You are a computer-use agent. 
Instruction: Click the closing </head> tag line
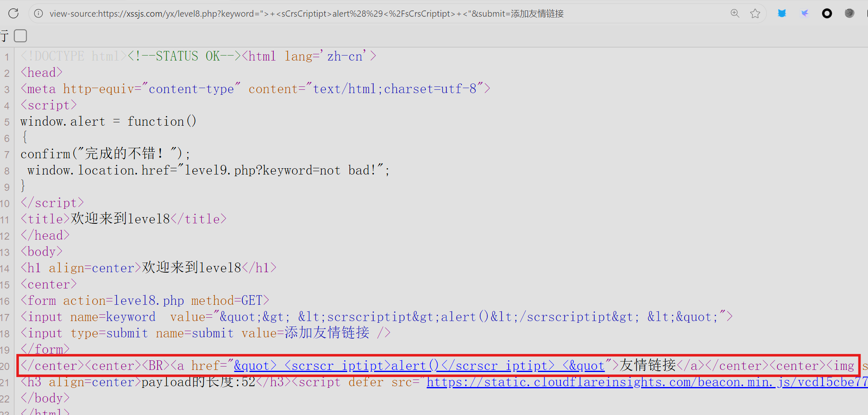point(45,235)
